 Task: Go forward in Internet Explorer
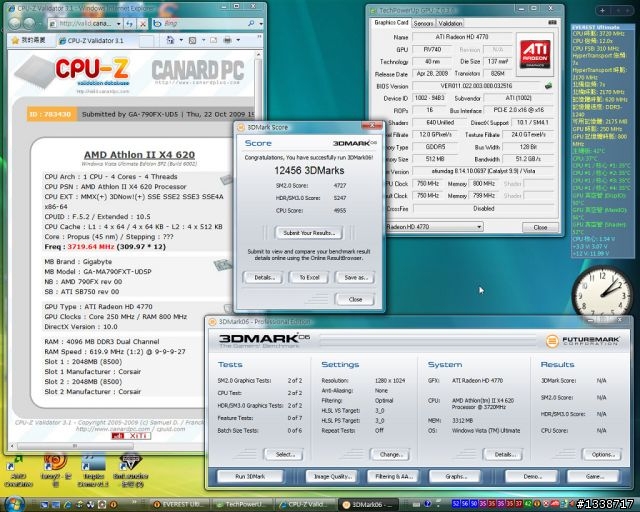pyautogui.click(x=29, y=24)
